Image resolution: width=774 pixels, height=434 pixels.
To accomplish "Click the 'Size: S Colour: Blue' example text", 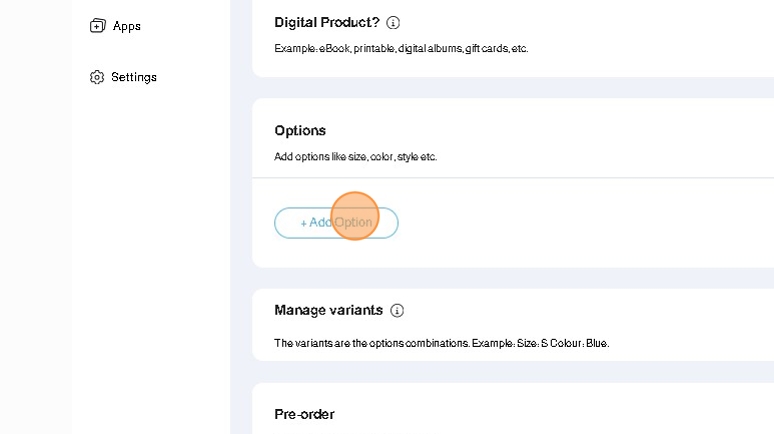I will coord(574,343).
